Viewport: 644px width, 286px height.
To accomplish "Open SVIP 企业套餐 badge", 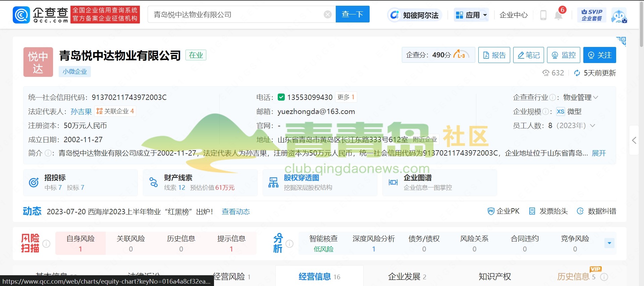I will [592, 15].
